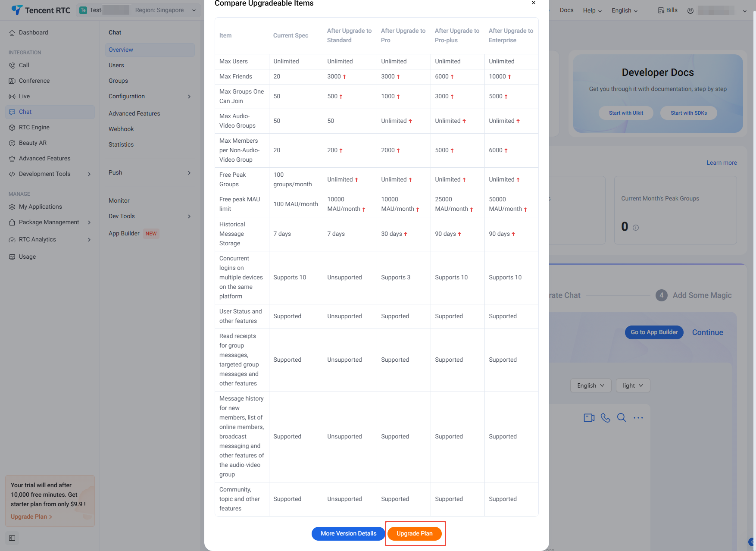Collapse sidebar using bottom-left panel icon
756x551 pixels.
tap(12, 538)
